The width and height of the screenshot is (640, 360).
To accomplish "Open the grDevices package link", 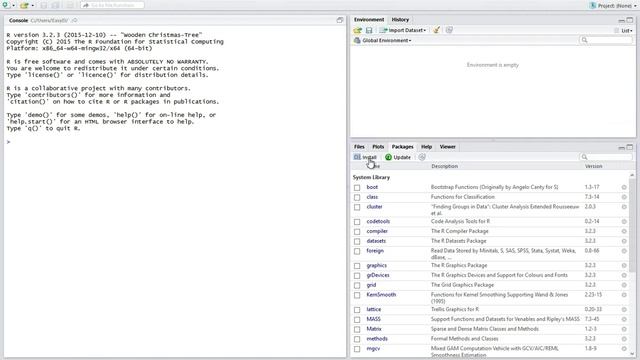I will tap(378, 275).
